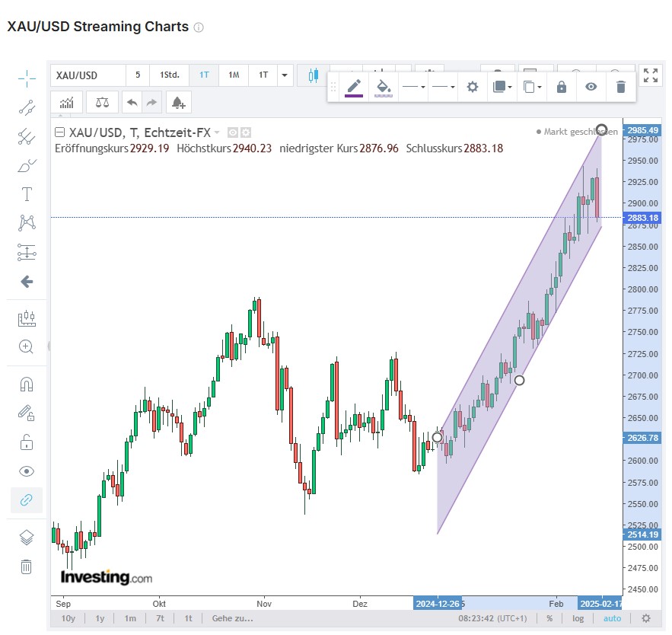This screenshot has height=635, width=672.
Task: Delete selected drawing with trash icon
Action: [620, 88]
